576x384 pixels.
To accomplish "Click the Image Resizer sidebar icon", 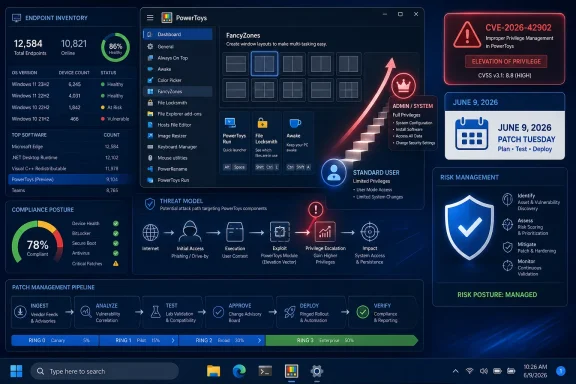I will [x=150, y=136].
